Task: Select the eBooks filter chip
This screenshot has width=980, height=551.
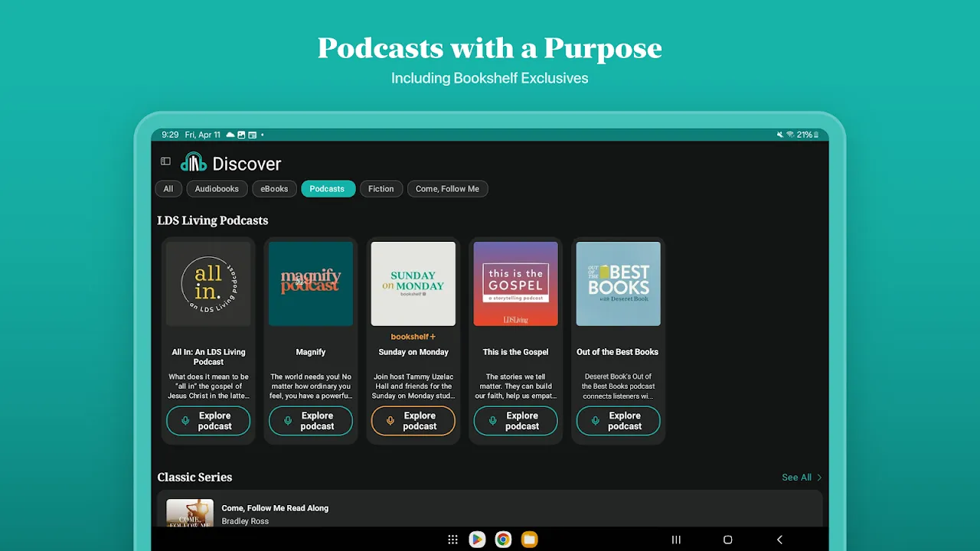Action: pos(274,189)
